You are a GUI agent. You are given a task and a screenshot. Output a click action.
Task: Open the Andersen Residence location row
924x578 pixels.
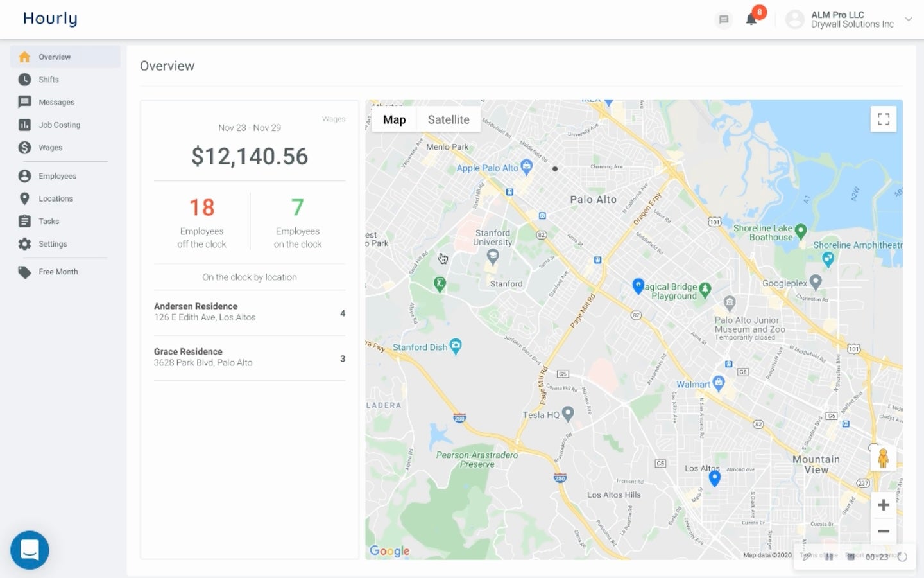(x=250, y=313)
